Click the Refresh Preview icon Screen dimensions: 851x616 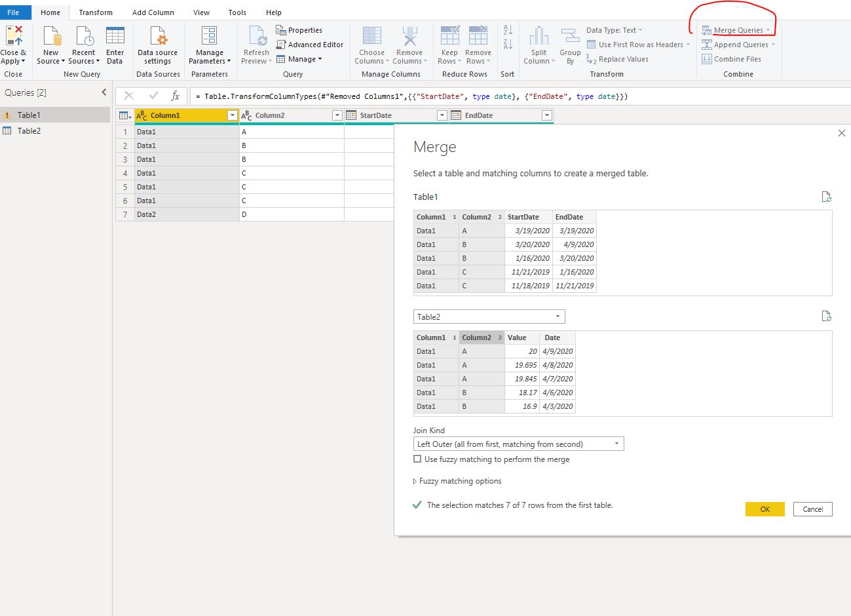click(x=257, y=35)
